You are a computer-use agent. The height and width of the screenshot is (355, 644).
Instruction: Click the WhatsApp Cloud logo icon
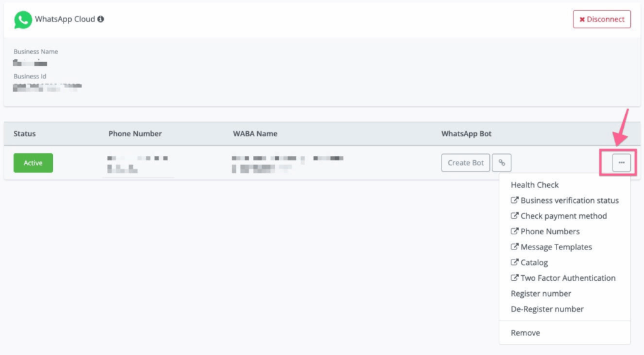[x=23, y=19]
